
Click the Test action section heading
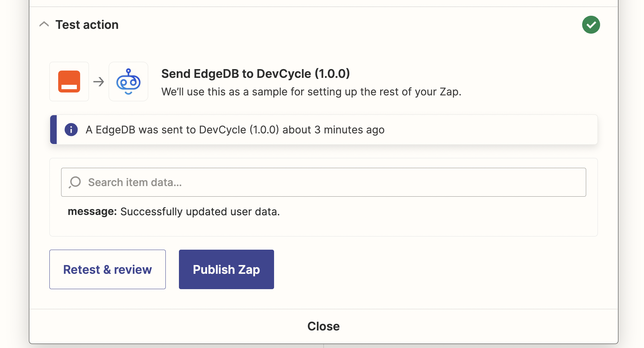pos(87,25)
